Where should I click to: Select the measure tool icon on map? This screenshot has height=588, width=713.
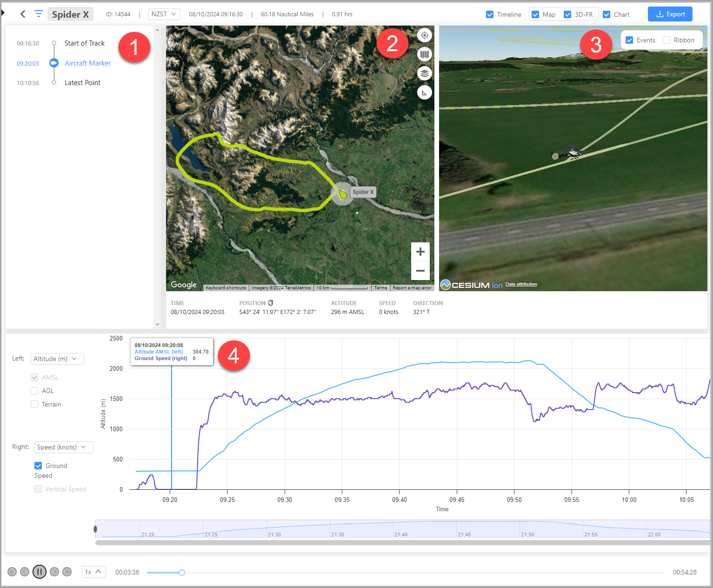pos(424,93)
